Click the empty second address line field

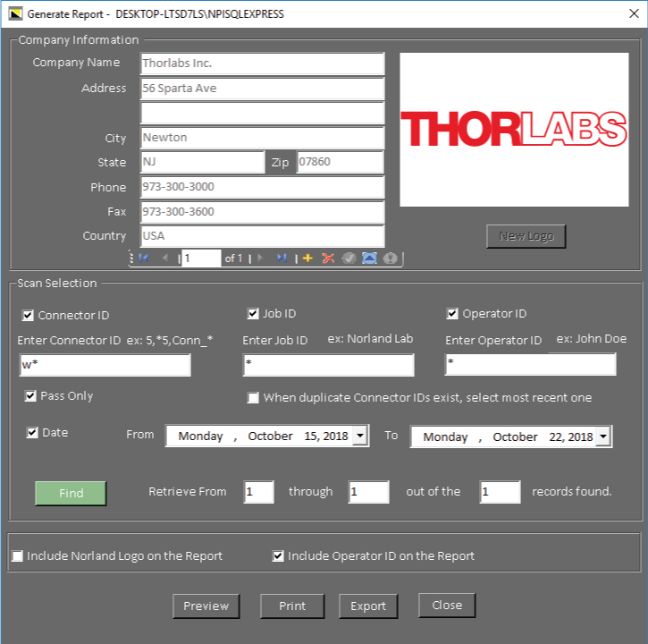[263, 113]
